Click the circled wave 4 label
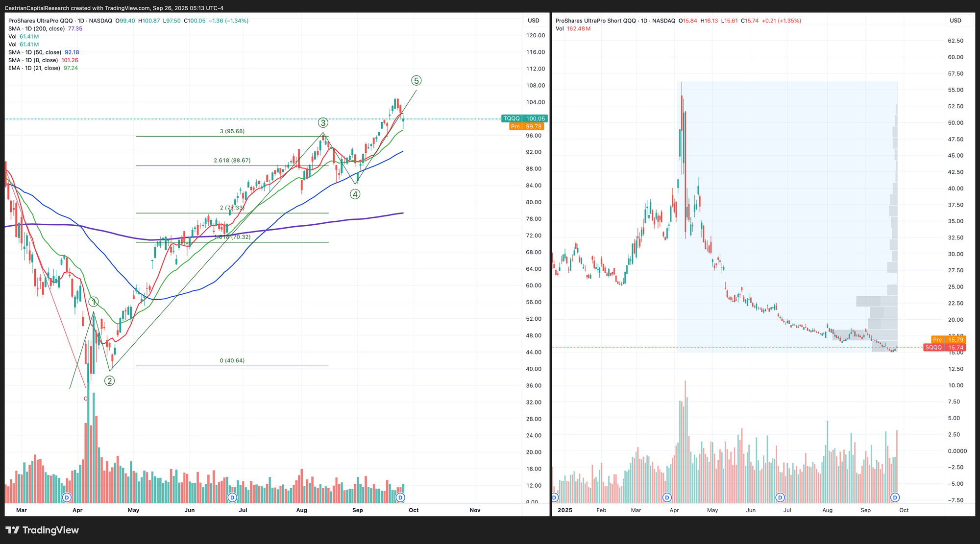Image resolution: width=980 pixels, height=544 pixels. [355, 194]
